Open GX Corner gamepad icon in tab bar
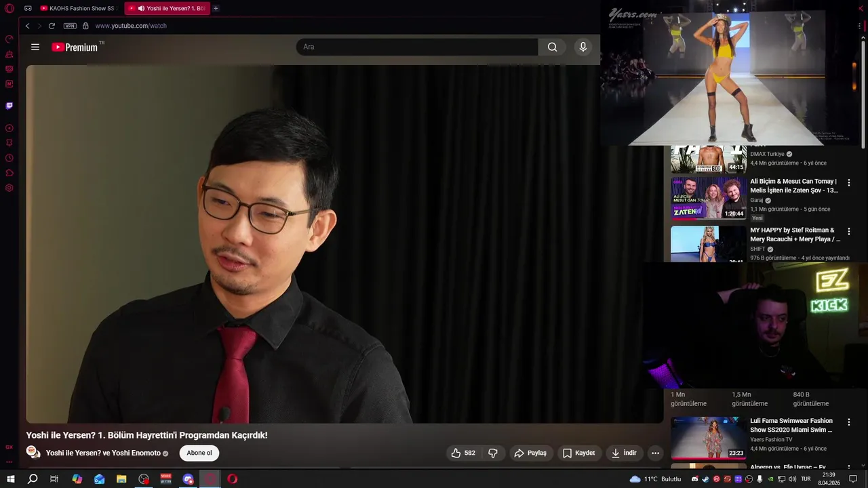 click(x=28, y=9)
